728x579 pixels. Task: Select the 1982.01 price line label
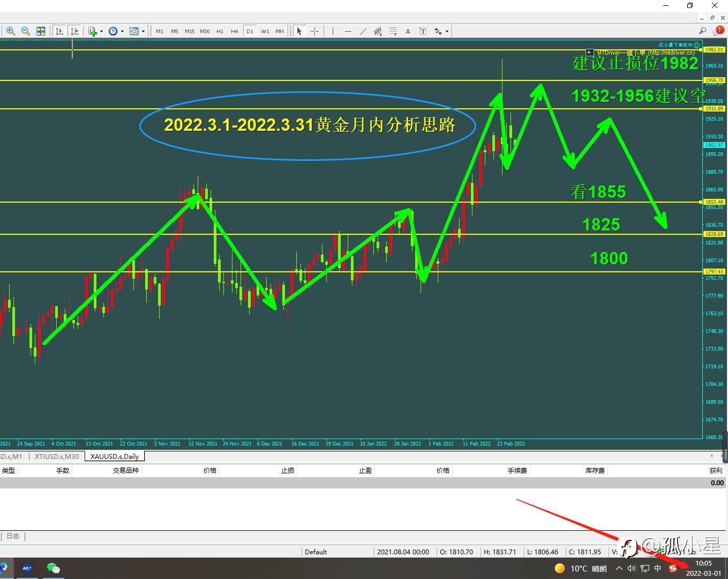pos(714,50)
